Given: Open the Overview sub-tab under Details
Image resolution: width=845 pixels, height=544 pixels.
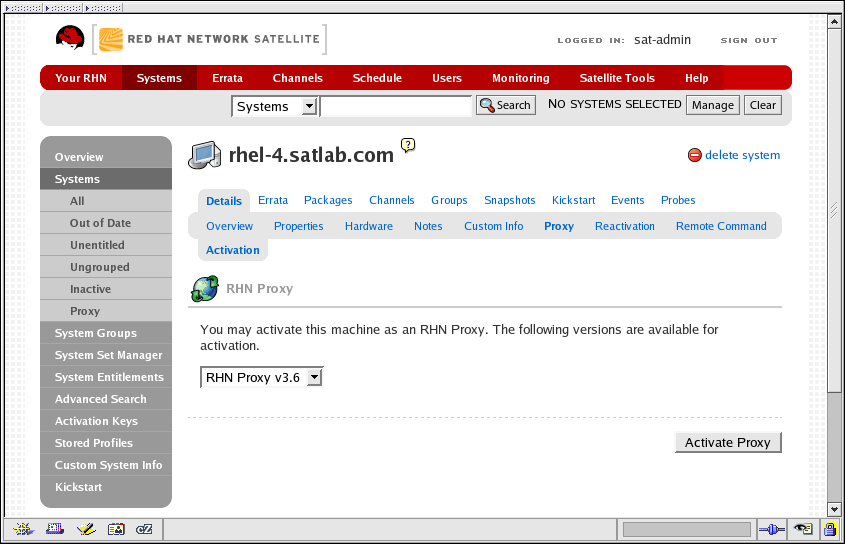Looking at the screenshot, I should (230, 226).
